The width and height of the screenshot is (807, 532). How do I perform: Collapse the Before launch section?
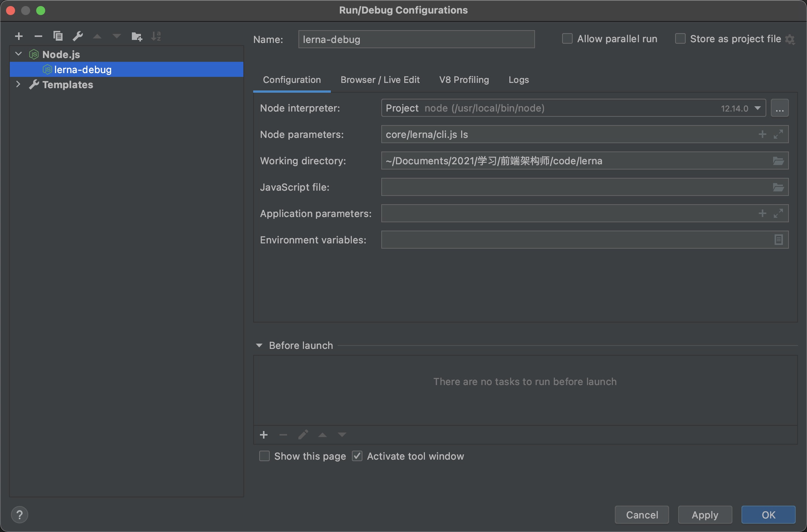259,345
